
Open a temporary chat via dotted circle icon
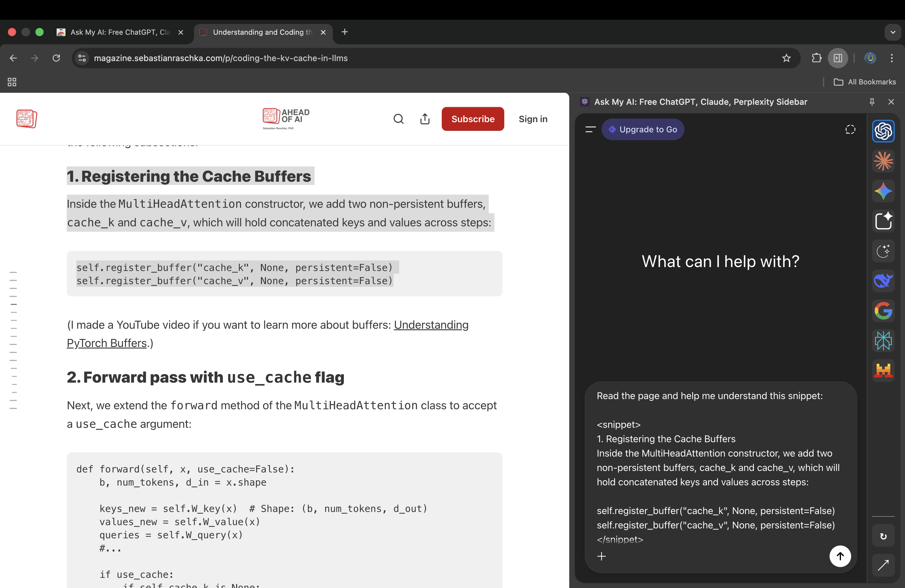point(851,129)
